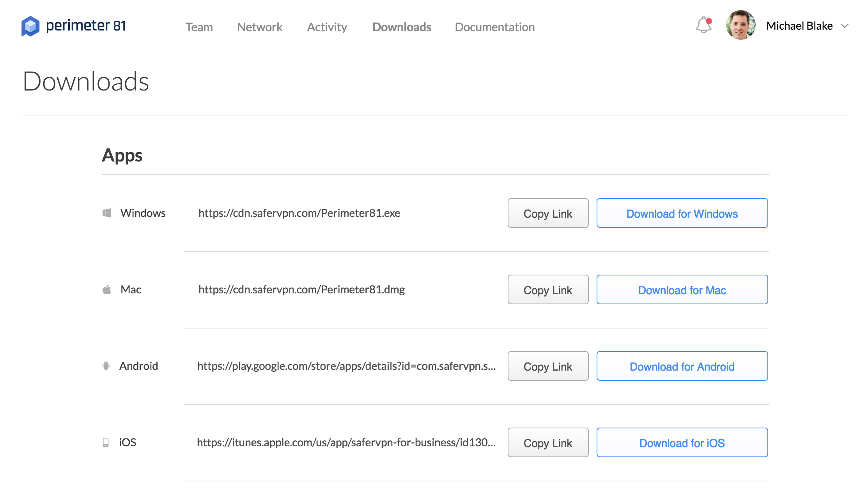
Task: Switch to the Activity page
Action: pyautogui.click(x=327, y=27)
